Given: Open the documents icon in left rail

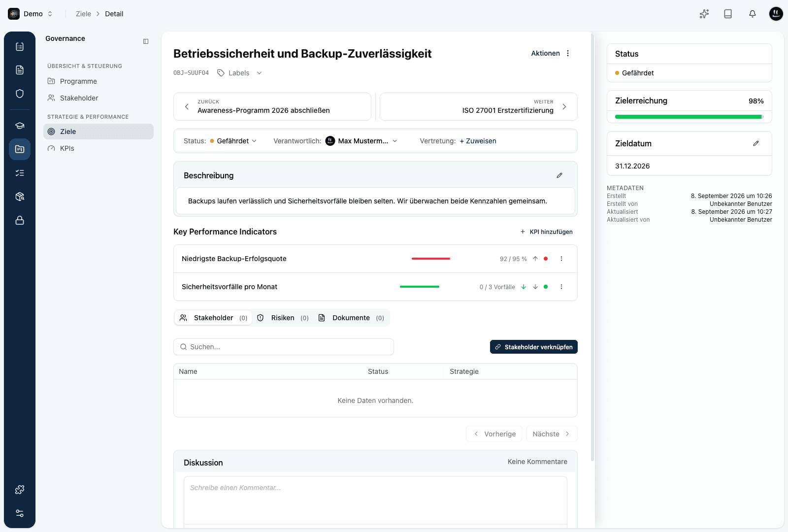Looking at the screenshot, I should point(20,70).
